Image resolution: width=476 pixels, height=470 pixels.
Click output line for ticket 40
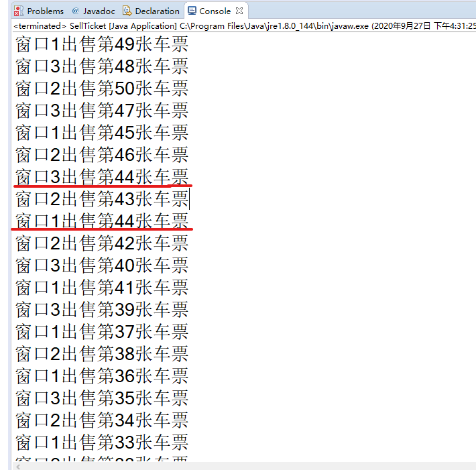click(x=102, y=266)
